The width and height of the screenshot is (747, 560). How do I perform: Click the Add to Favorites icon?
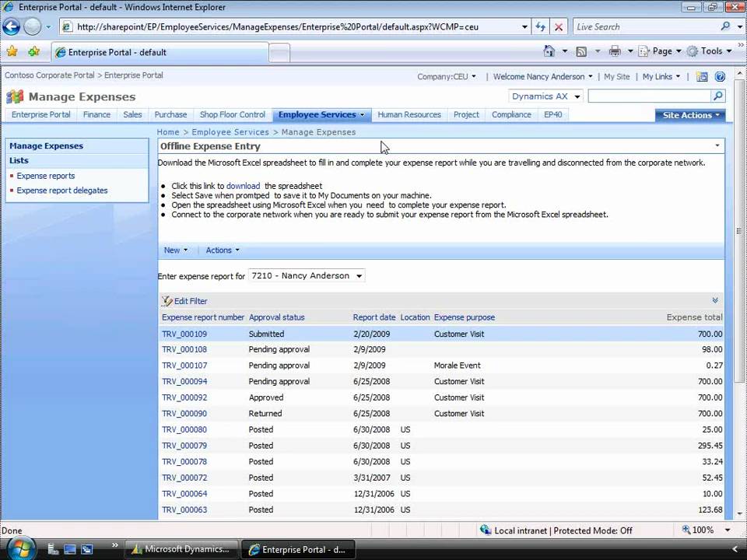click(x=33, y=51)
